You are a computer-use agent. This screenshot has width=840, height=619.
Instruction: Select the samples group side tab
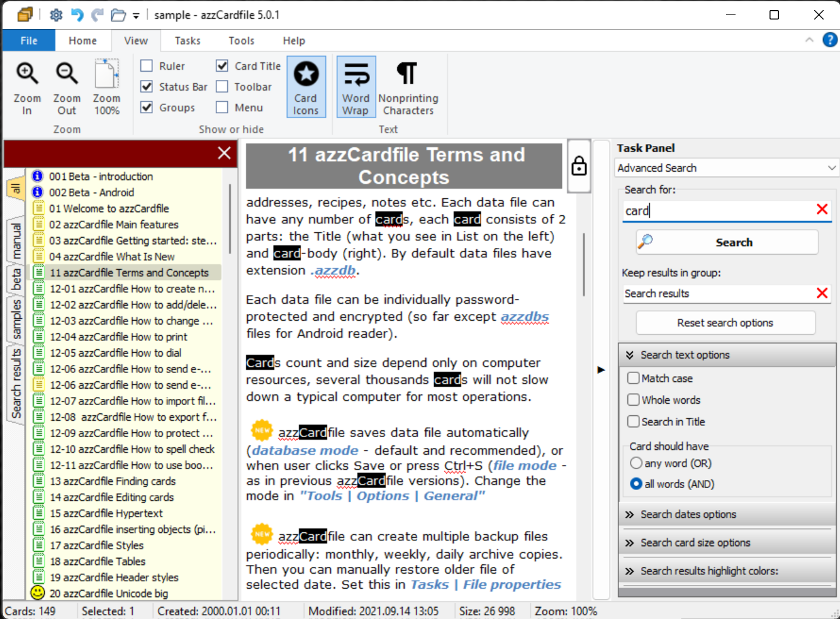(x=16, y=320)
